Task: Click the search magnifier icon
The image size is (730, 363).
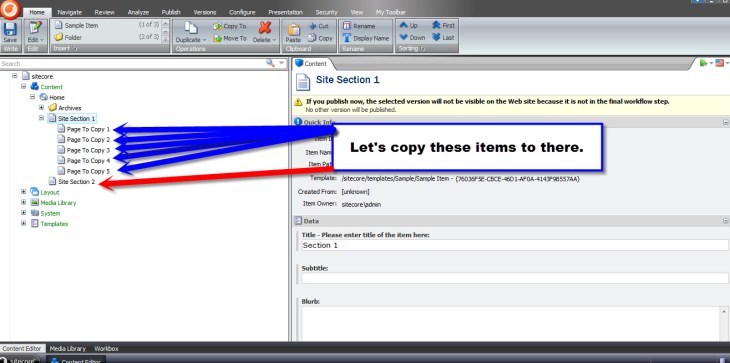Action: click(270, 63)
